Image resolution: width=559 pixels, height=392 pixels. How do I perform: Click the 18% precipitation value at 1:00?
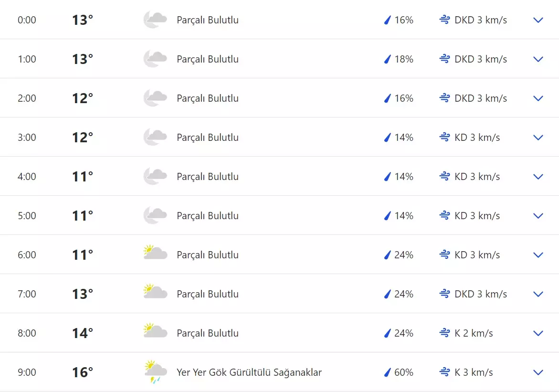coord(404,59)
